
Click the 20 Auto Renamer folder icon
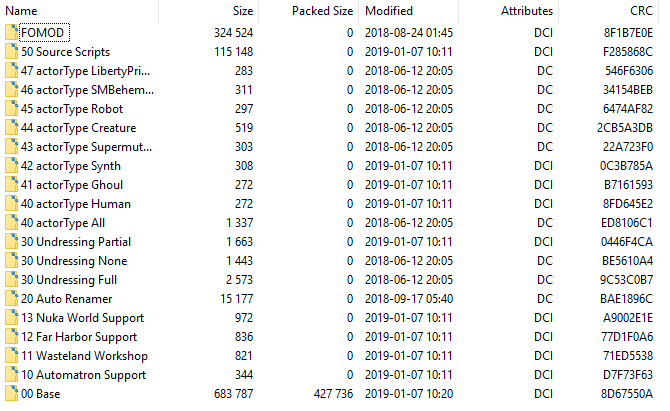(x=12, y=299)
